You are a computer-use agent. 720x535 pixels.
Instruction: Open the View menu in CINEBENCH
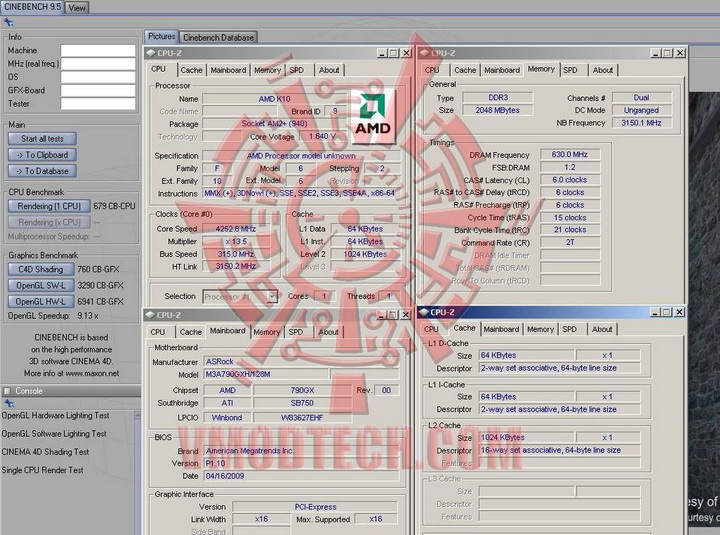77,8
